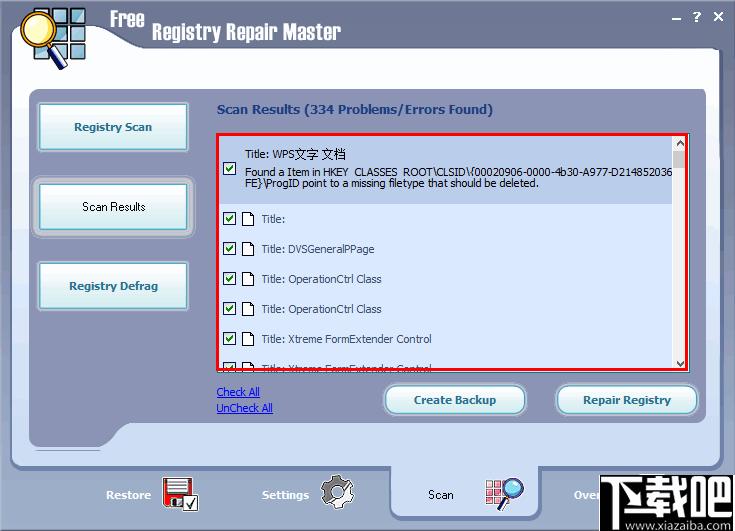The width and height of the screenshot is (735, 531).
Task: Click the document icon beside the empty Title entry
Action: (x=248, y=219)
